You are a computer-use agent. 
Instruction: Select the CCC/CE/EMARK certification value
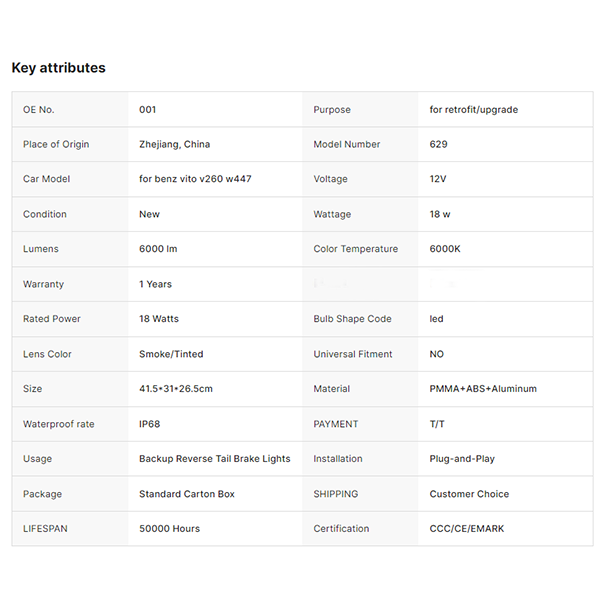[467, 529]
